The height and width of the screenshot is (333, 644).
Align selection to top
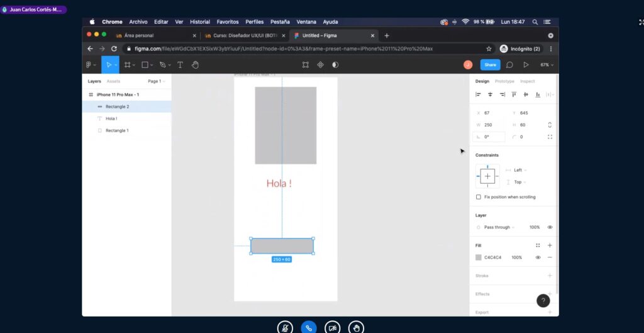[514, 94]
